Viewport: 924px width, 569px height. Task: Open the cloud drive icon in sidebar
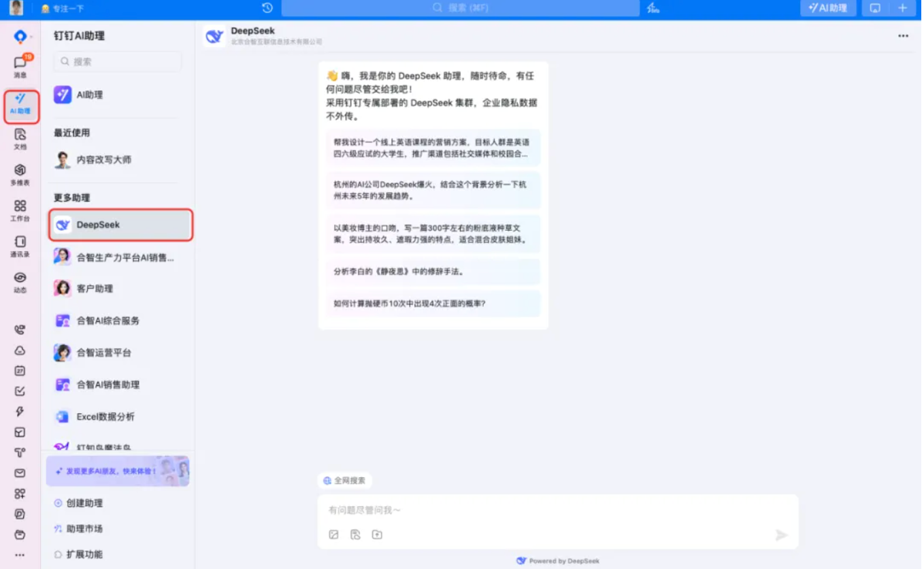(x=20, y=350)
